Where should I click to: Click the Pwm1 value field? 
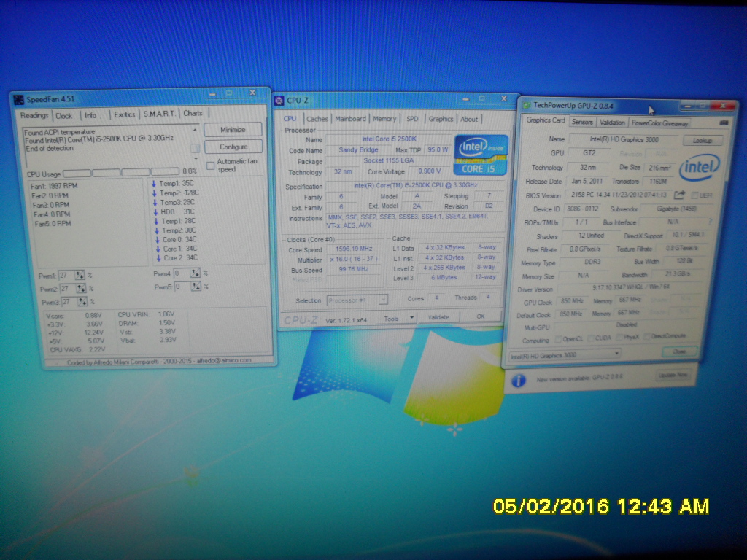[66, 275]
